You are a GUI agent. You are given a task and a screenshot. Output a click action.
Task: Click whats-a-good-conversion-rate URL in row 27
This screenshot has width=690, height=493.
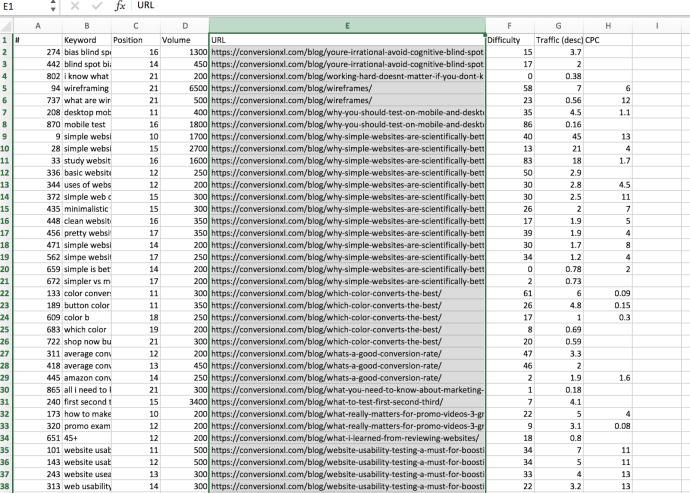pyautogui.click(x=347, y=353)
